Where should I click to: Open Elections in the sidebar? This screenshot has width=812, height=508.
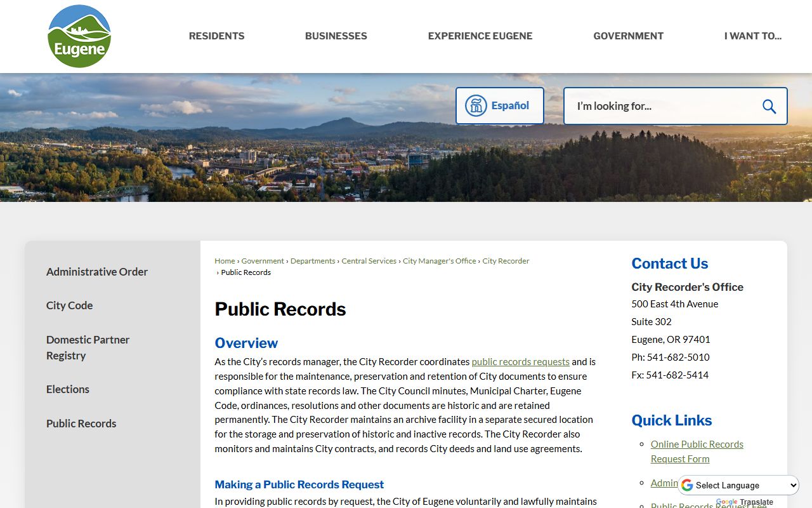68,389
